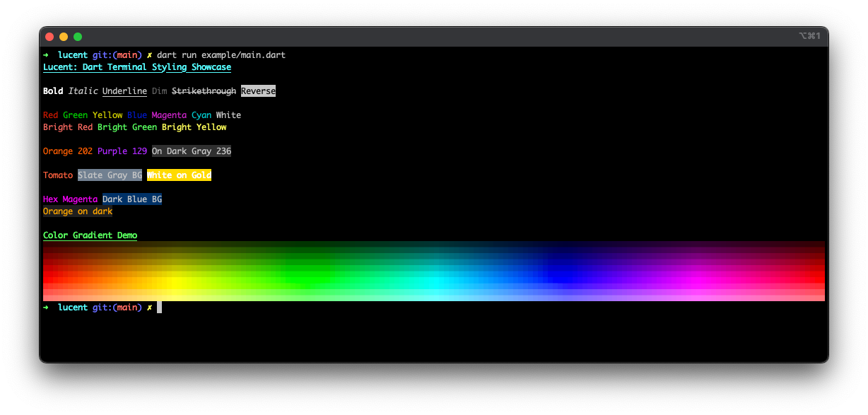This screenshot has width=868, height=415.
Task: Toggle the Underline style sample
Action: [x=124, y=90]
